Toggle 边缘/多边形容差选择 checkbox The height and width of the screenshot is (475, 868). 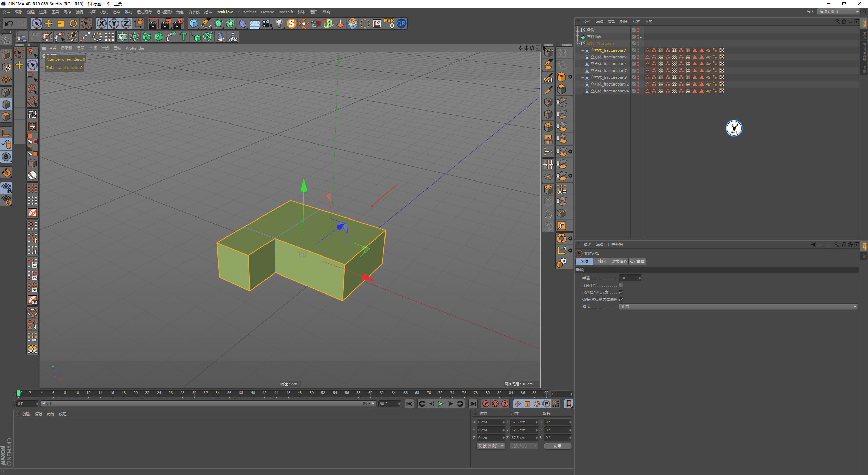[621, 299]
